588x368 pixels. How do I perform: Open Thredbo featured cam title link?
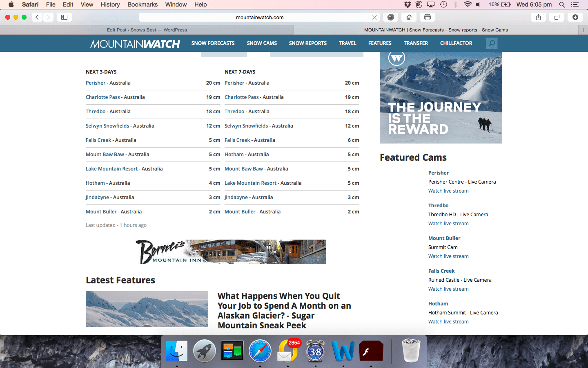pos(438,206)
